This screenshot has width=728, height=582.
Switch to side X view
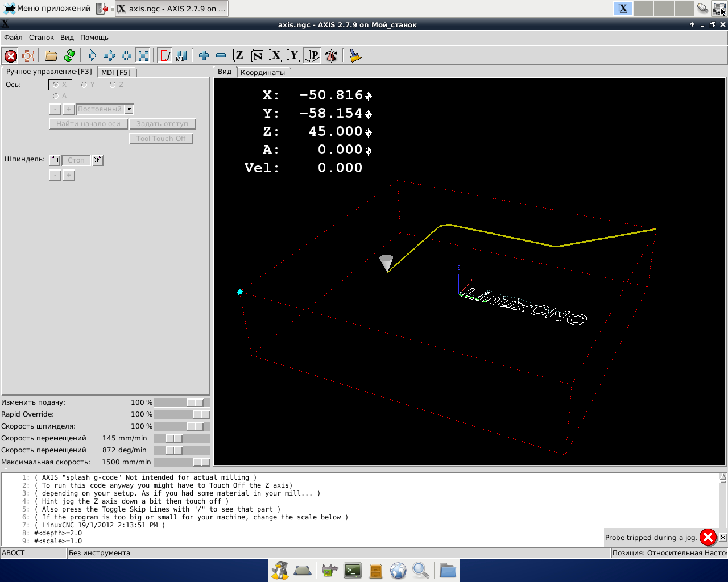(275, 56)
